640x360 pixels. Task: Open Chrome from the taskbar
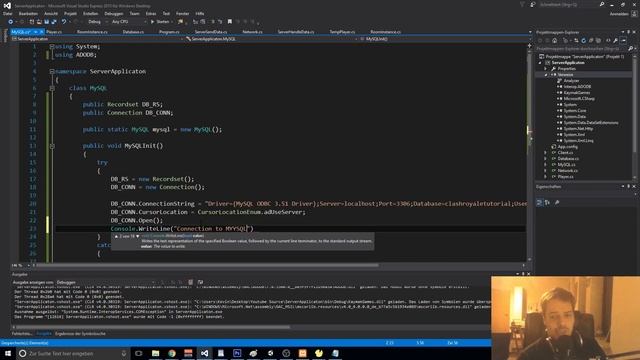(172, 353)
